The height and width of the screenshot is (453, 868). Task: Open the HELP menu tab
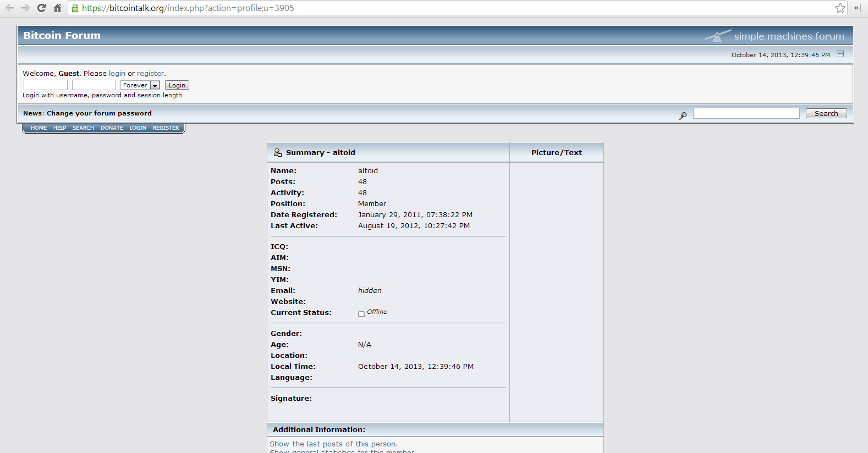point(59,128)
